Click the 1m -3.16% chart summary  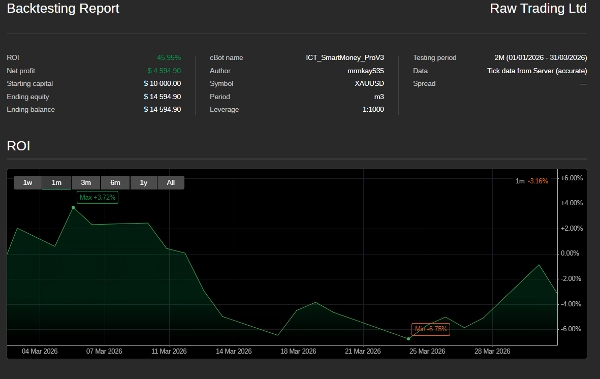pos(532,181)
